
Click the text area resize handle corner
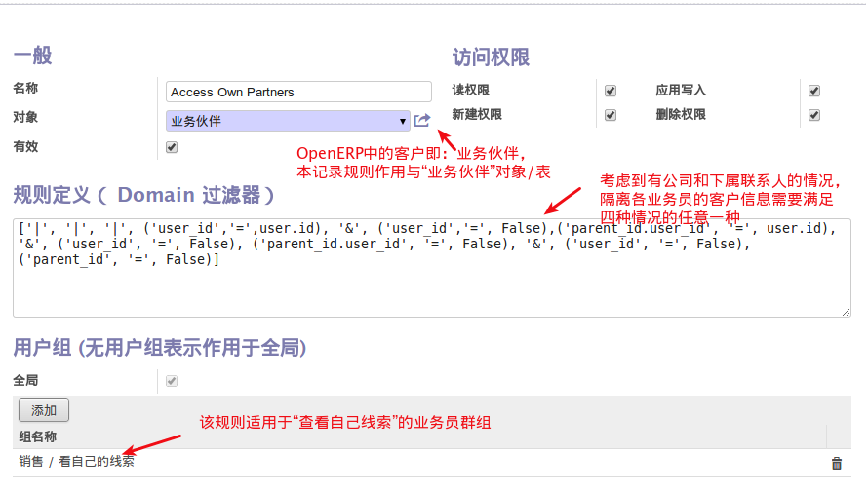(846, 311)
